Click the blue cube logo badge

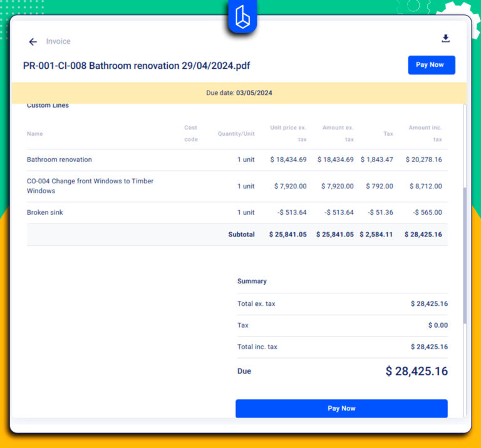point(242,17)
